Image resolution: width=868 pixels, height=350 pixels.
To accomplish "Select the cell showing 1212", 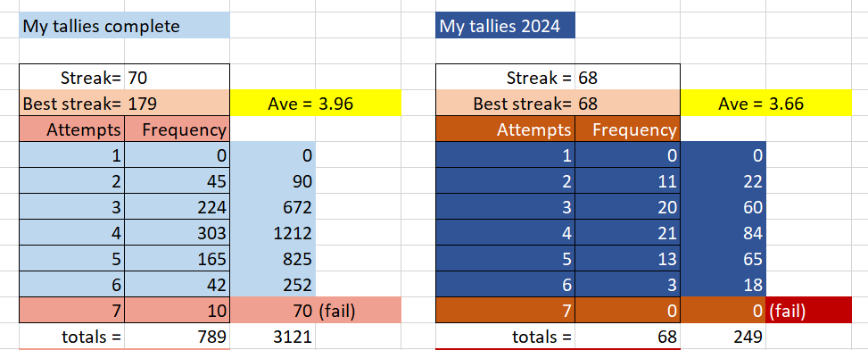I will pos(273,233).
